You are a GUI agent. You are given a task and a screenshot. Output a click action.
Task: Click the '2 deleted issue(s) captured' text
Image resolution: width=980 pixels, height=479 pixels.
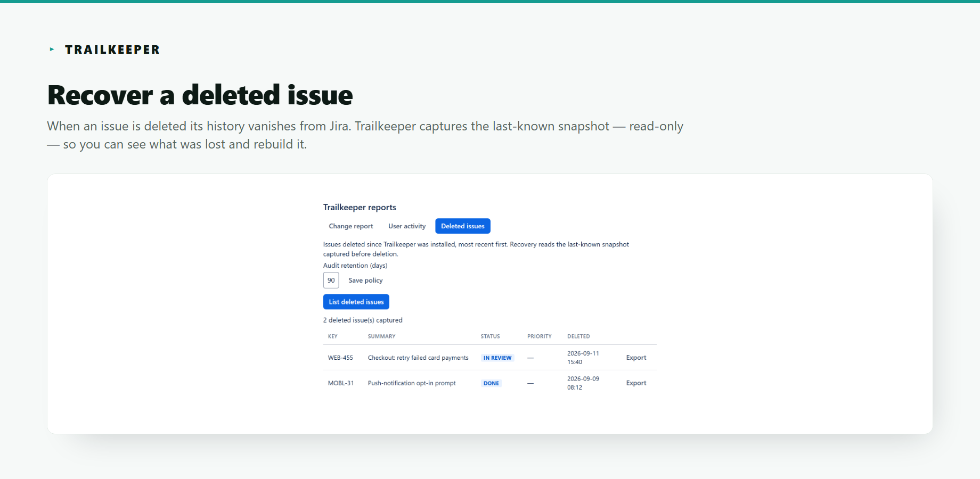[363, 320]
